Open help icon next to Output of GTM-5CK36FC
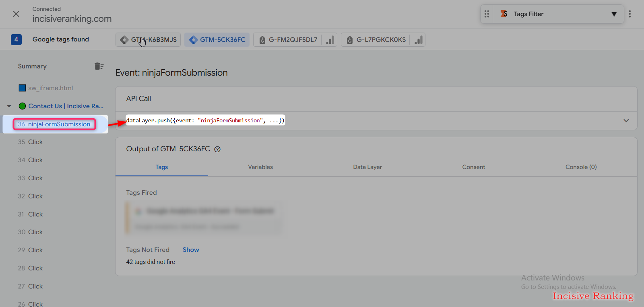 pyautogui.click(x=217, y=149)
